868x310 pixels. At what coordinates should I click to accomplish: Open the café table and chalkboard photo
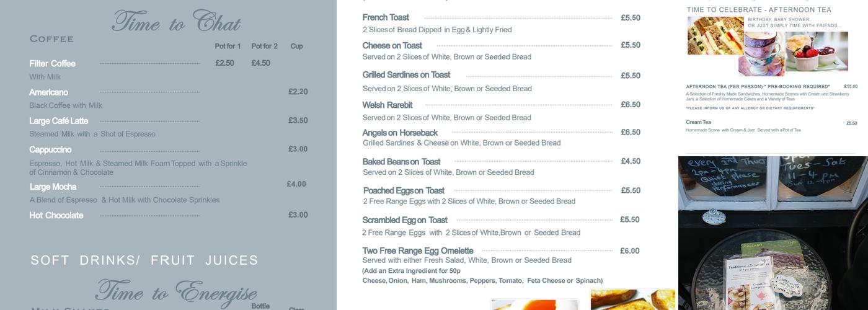[773, 233]
